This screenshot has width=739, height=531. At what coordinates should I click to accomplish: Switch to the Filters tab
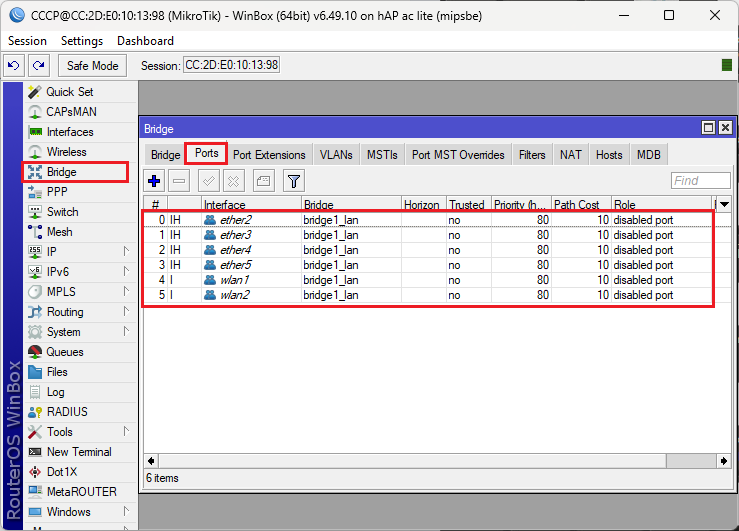(x=532, y=155)
